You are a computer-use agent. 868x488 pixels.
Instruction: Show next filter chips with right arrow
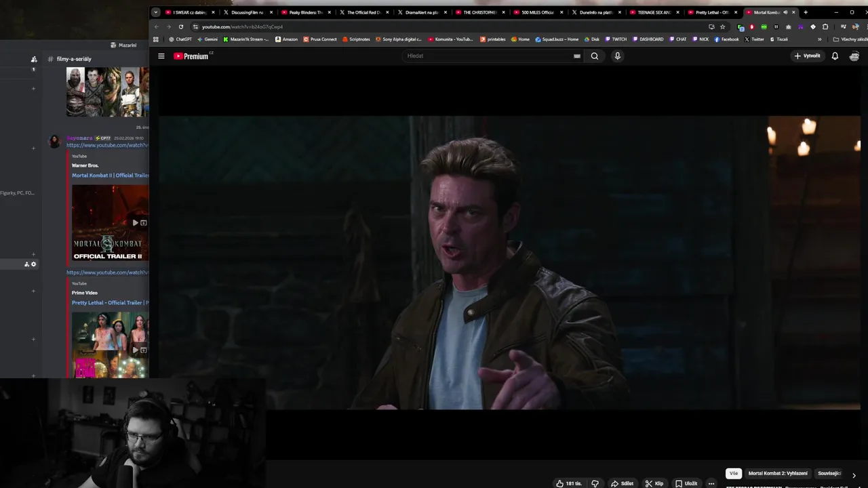coord(854,475)
